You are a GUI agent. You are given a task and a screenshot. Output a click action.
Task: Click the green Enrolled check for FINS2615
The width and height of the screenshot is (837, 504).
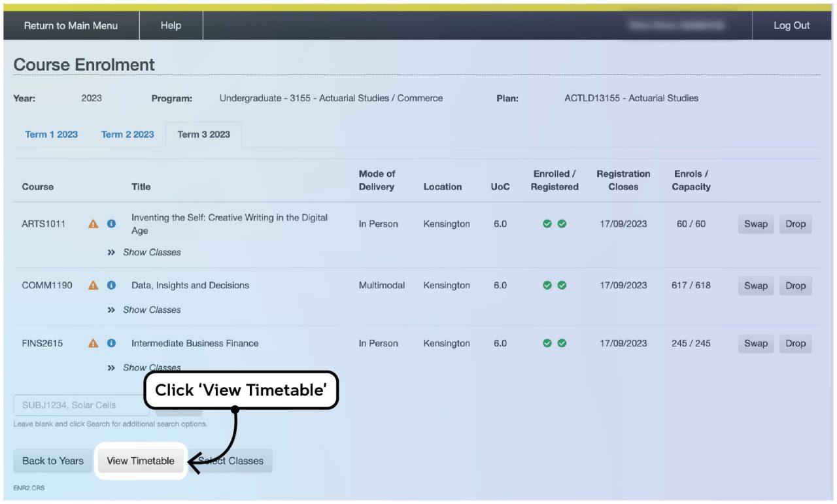(x=548, y=343)
